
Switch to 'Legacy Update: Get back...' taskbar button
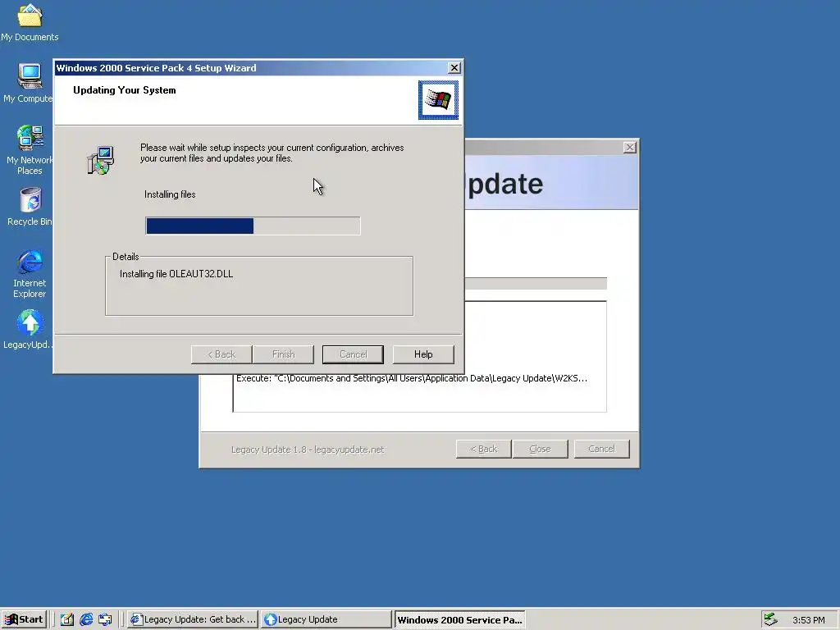click(x=194, y=619)
